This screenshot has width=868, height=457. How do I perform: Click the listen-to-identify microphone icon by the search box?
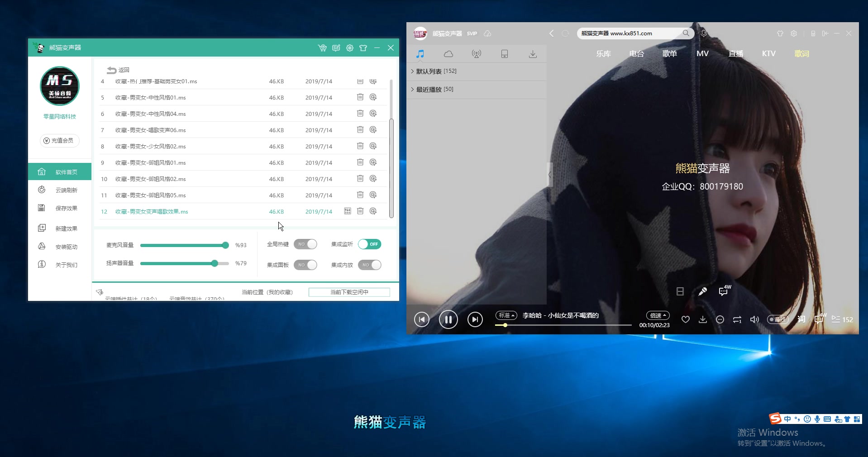pyautogui.click(x=704, y=33)
